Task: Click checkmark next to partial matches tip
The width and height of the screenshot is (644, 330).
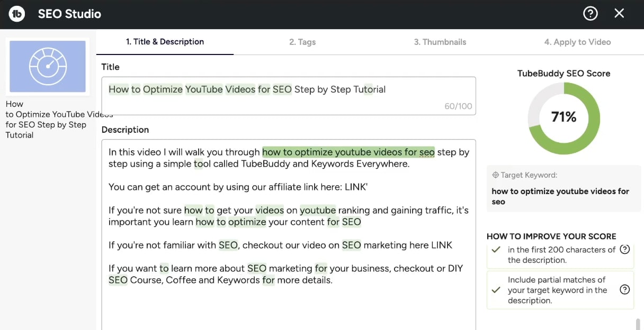Action: tap(496, 290)
